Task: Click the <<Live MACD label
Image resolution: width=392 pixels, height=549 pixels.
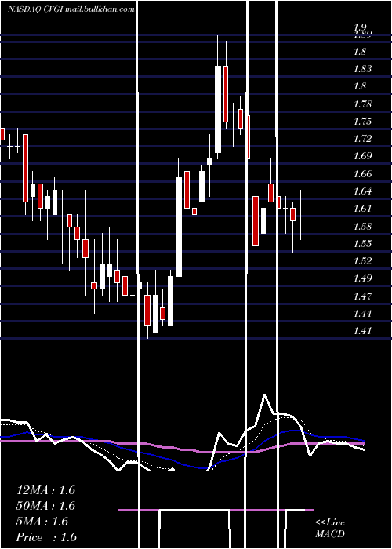Action: pyautogui.click(x=330, y=528)
